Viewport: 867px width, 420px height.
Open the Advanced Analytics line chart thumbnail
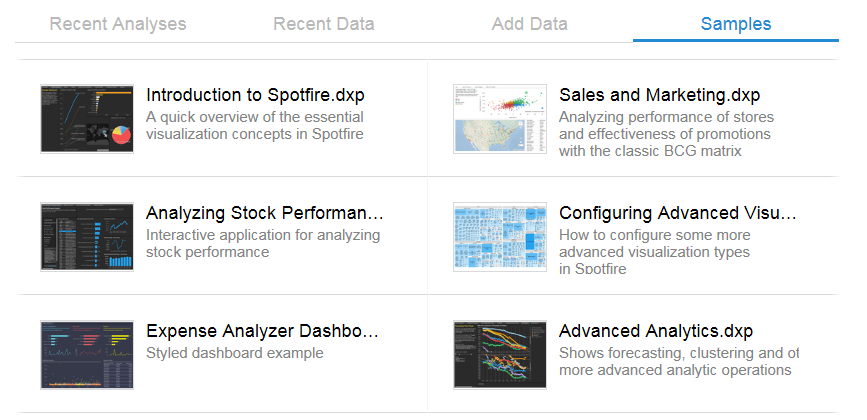[500, 355]
